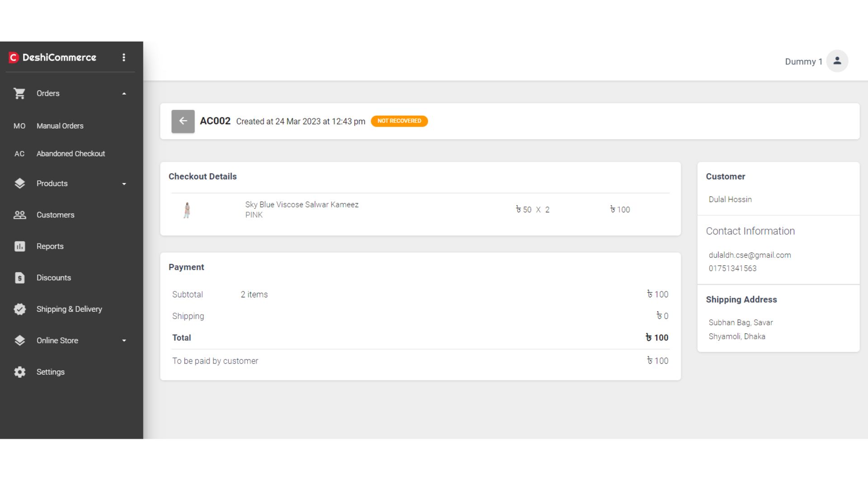Viewport: 868px width, 488px height.
Task: Click the DeshiCommerce logo
Action: (x=52, y=57)
